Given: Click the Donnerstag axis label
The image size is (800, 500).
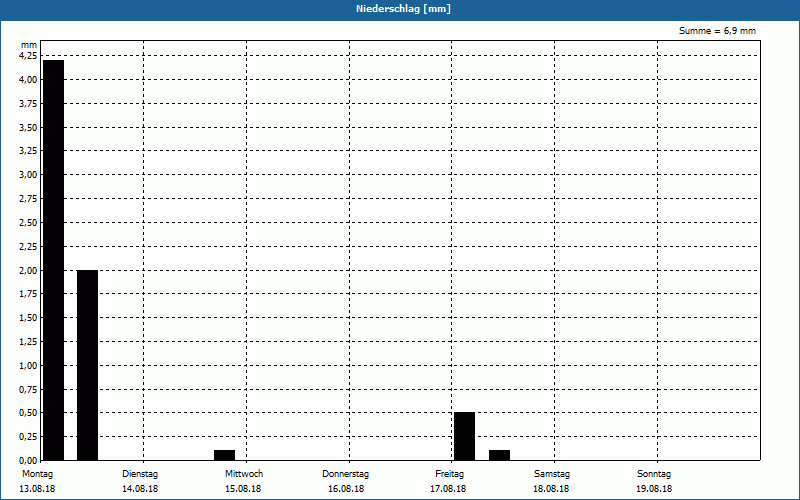Looking at the screenshot, I should click(345, 474).
